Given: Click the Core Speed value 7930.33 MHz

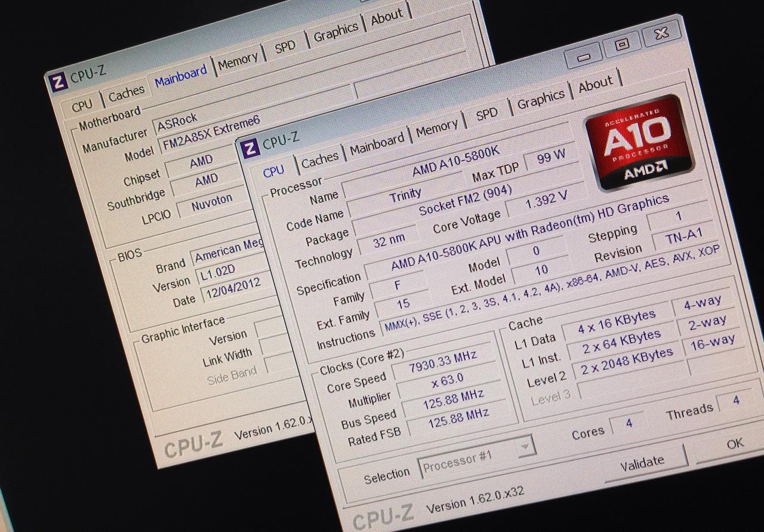Looking at the screenshot, I should pyautogui.click(x=442, y=362).
